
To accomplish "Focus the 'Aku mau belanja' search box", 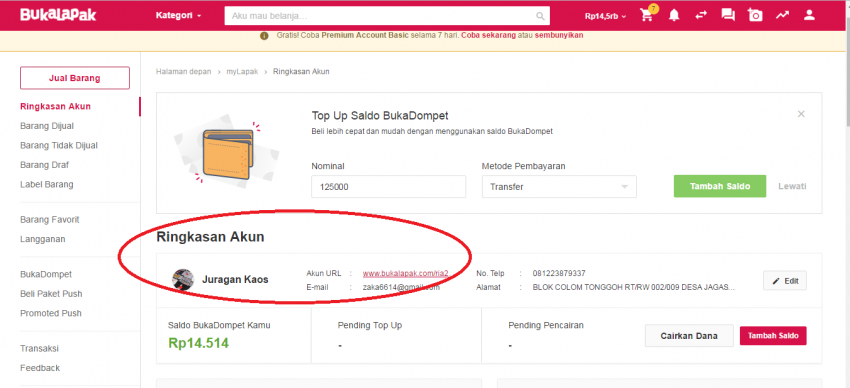I will pyautogui.click(x=387, y=16).
